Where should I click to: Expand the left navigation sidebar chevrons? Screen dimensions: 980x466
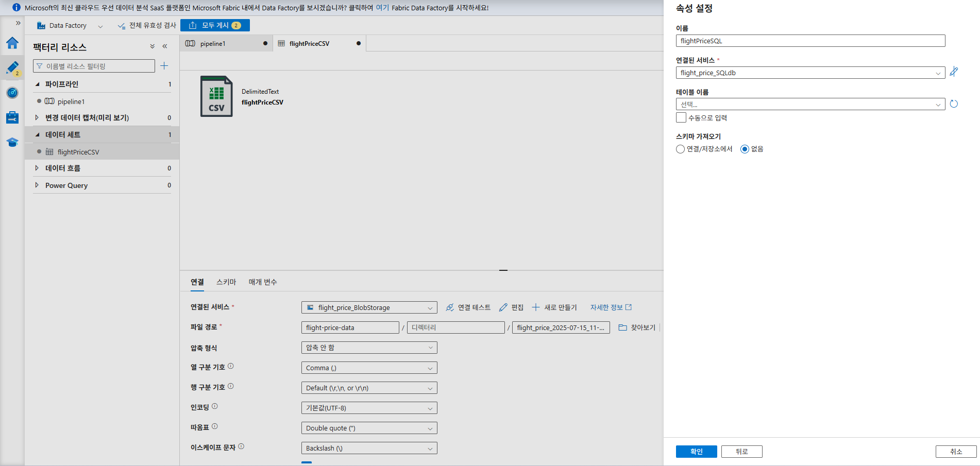[x=18, y=23]
